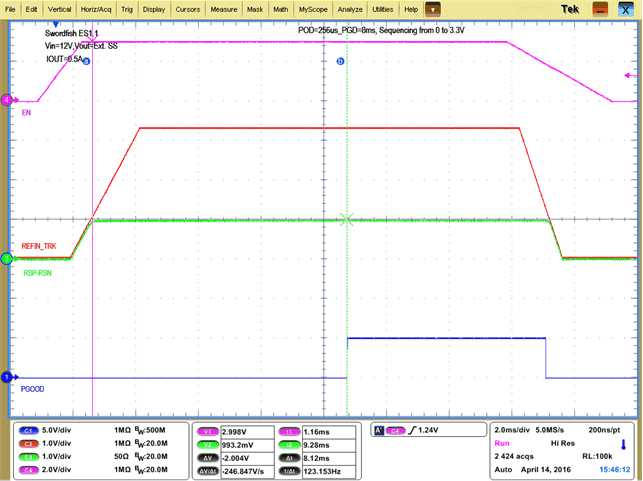The image size is (643, 481).
Task: Click the V1 cursor readout badge
Action: tap(207, 432)
